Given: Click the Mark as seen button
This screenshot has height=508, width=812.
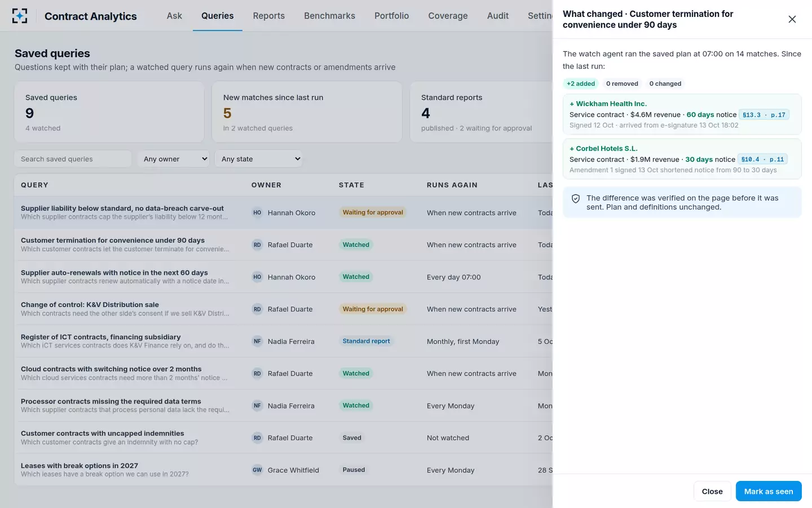Looking at the screenshot, I should click(x=769, y=492).
